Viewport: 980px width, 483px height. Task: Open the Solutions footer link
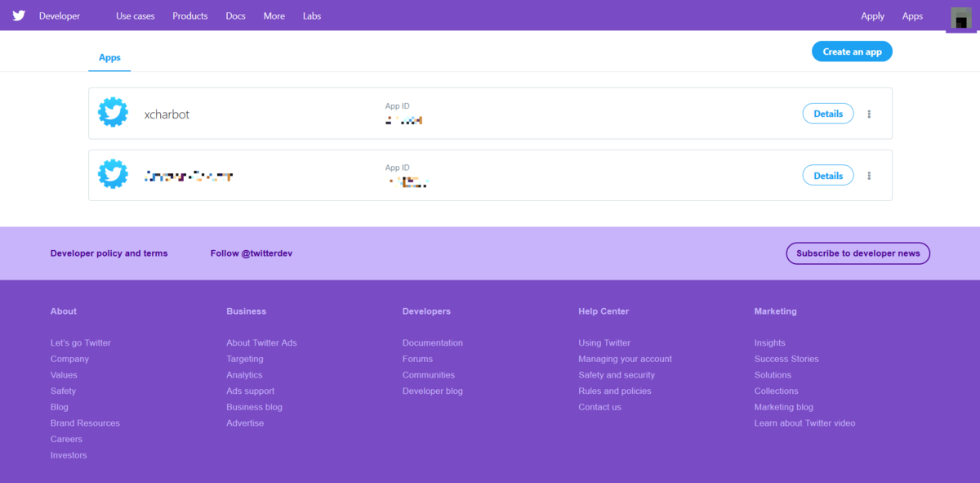coord(773,375)
